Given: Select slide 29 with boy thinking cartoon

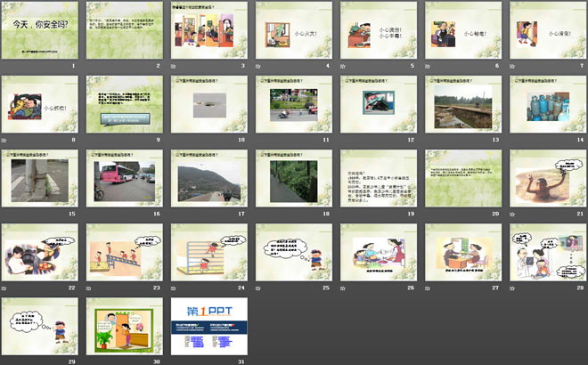Looking at the screenshot, I should [40, 327].
